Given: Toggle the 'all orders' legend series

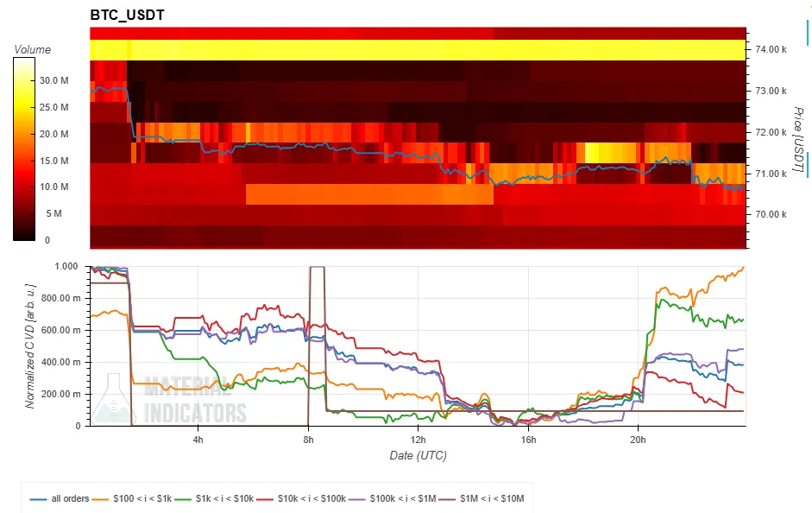Looking at the screenshot, I should [x=60, y=498].
